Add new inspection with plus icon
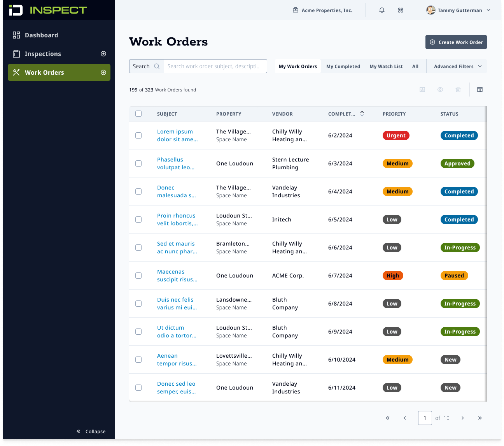504x446 pixels. pyautogui.click(x=103, y=54)
